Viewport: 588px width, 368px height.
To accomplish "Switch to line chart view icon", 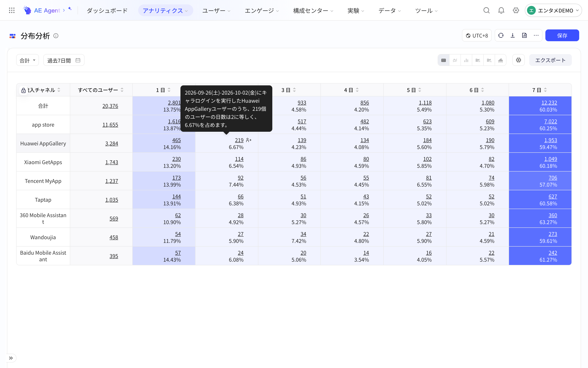I will tap(455, 60).
